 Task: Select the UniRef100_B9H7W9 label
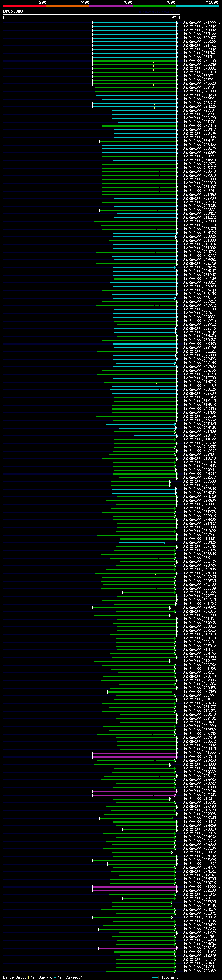click(199, 493)
